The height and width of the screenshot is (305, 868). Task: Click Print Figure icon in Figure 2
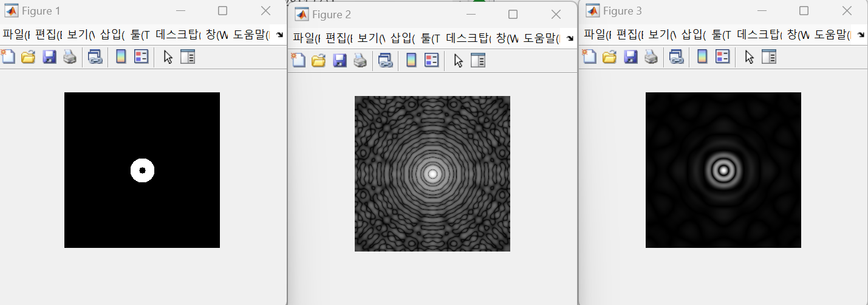tap(360, 60)
